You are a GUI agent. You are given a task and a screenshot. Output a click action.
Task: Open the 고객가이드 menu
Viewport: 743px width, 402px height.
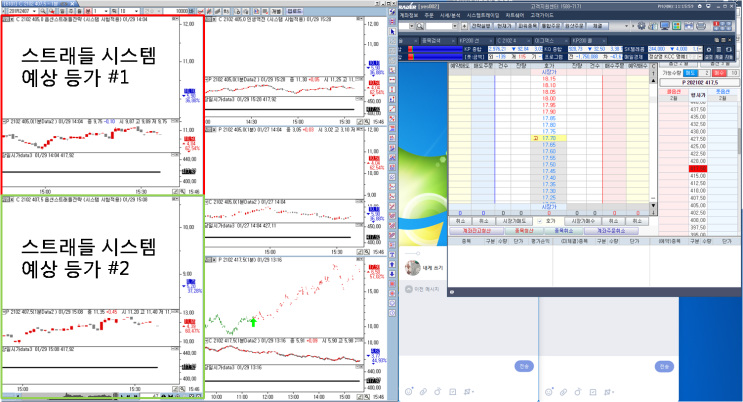pos(542,15)
